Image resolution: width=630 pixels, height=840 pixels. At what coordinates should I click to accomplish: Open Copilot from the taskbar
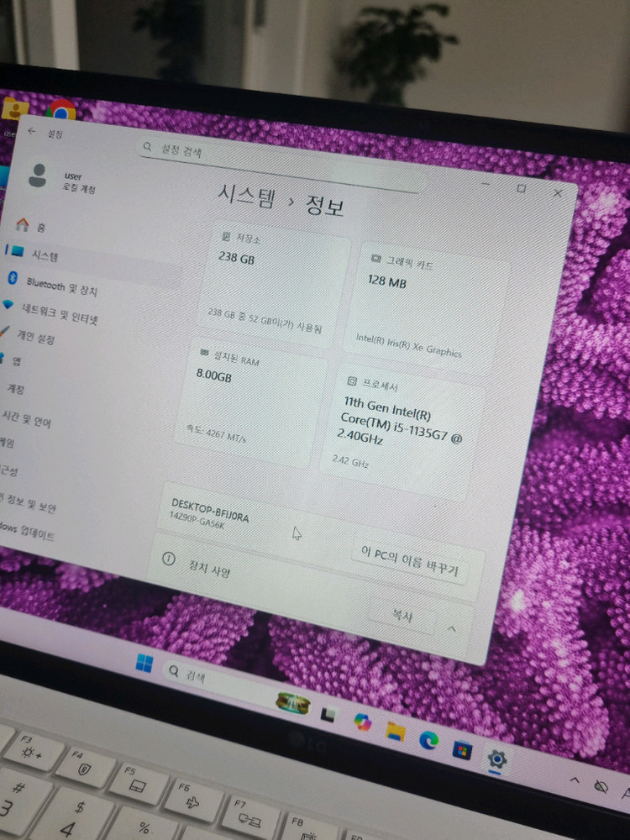(363, 722)
